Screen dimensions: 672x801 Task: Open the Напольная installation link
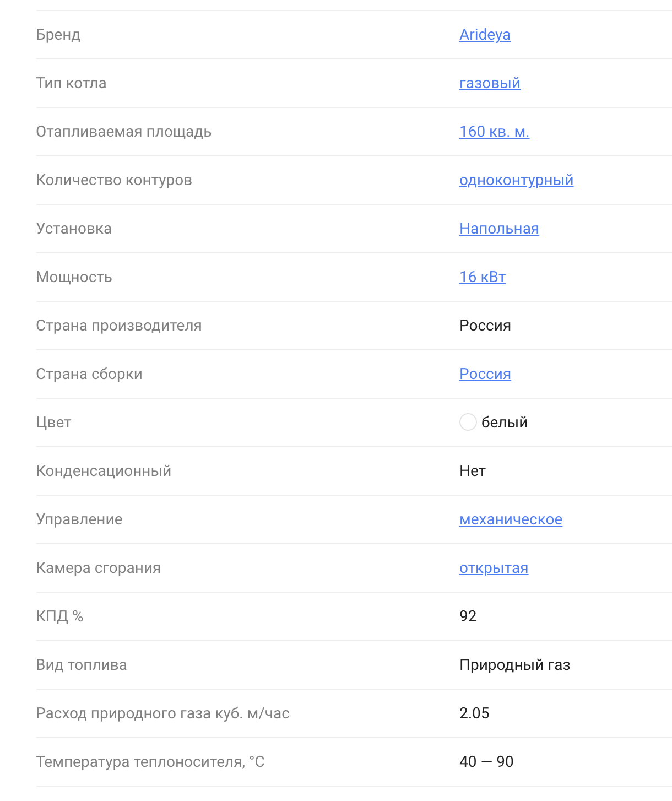(499, 229)
